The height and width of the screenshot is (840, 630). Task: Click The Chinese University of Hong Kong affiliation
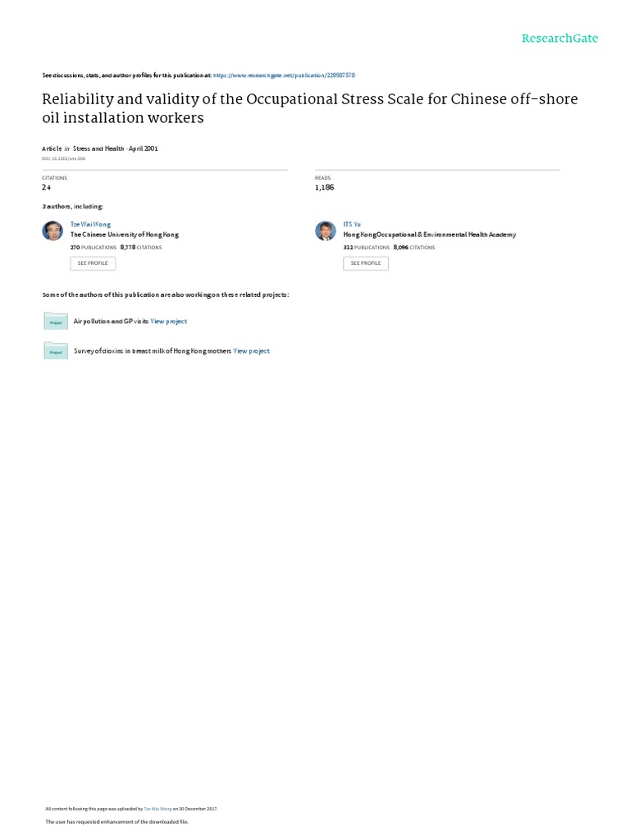pyautogui.click(x=125, y=235)
